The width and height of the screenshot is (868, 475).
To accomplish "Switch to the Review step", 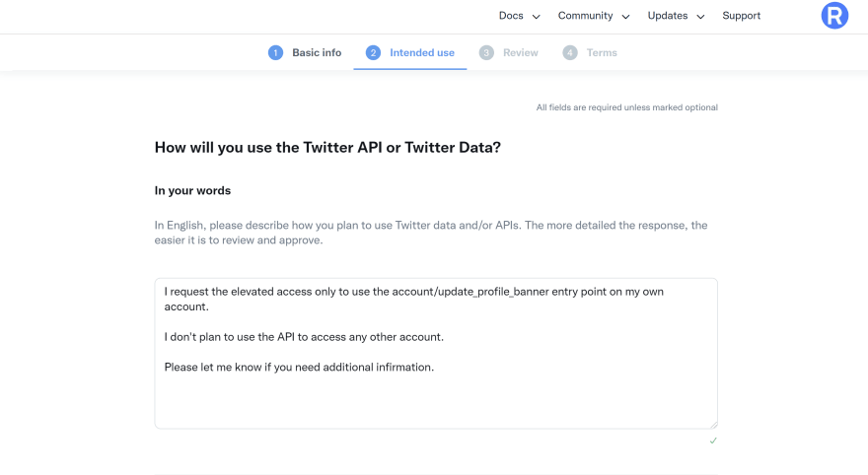I will [x=509, y=52].
